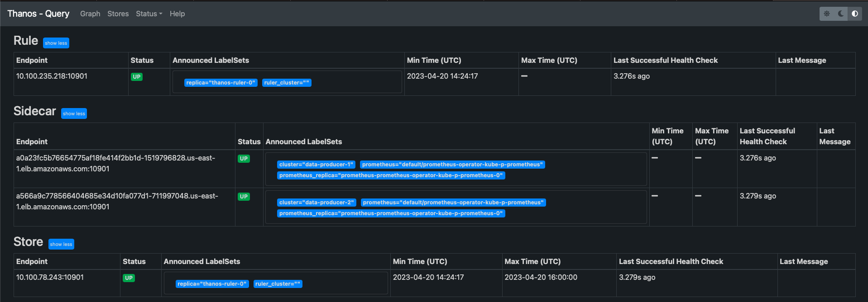Click Store Max Time 2023-04-20 16:00:00
This screenshot has width=868, height=302.
(x=541, y=277)
